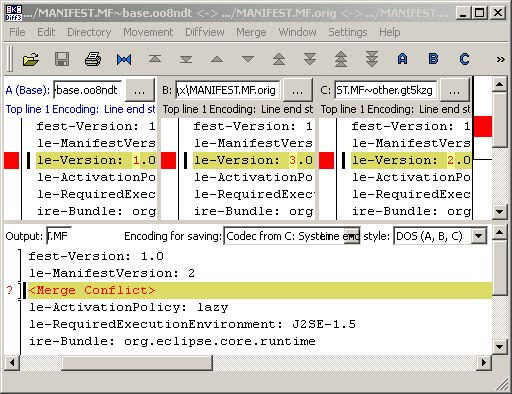Browse for file C with ... button

(x=455, y=90)
